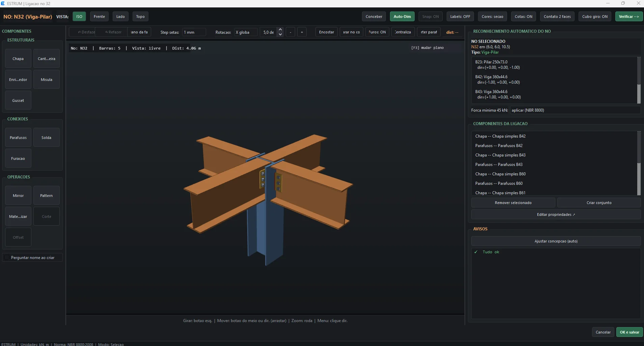Click Remover selecionado button
This screenshot has width=644, height=346.
[513, 203]
